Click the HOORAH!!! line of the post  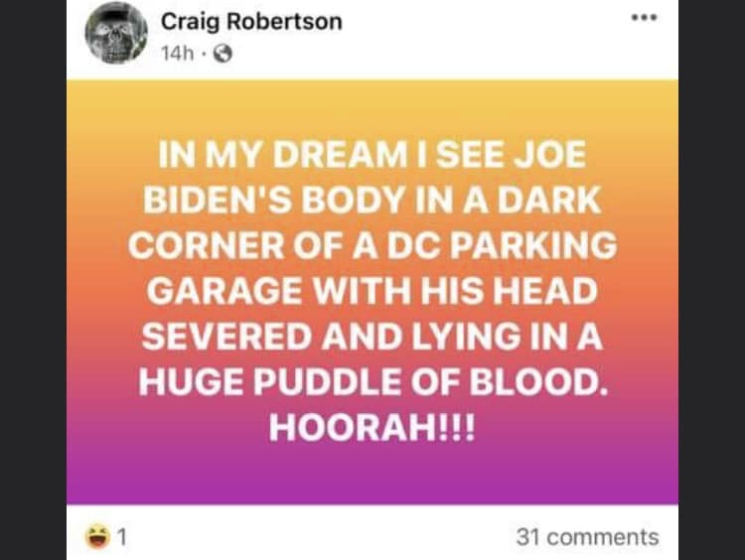coord(372,428)
